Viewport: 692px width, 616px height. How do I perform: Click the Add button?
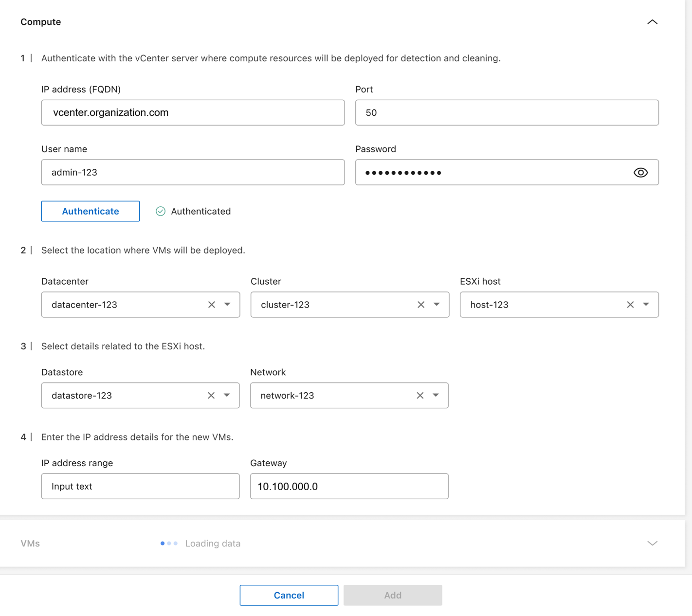393,595
